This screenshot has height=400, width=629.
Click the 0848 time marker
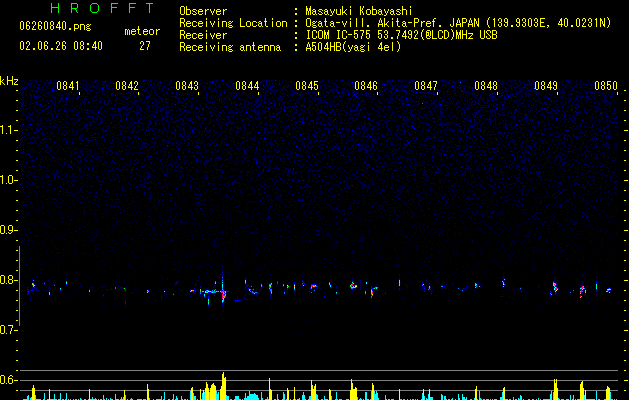[486, 86]
